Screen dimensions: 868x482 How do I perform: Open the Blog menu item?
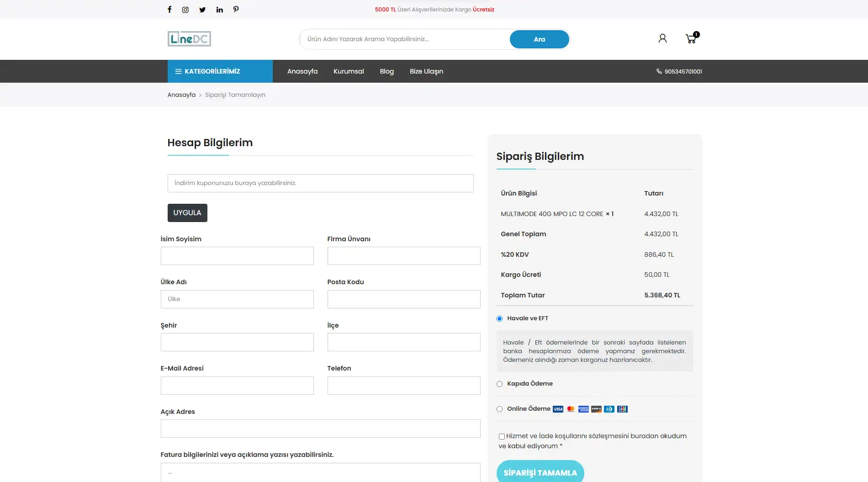pos(386,71)
